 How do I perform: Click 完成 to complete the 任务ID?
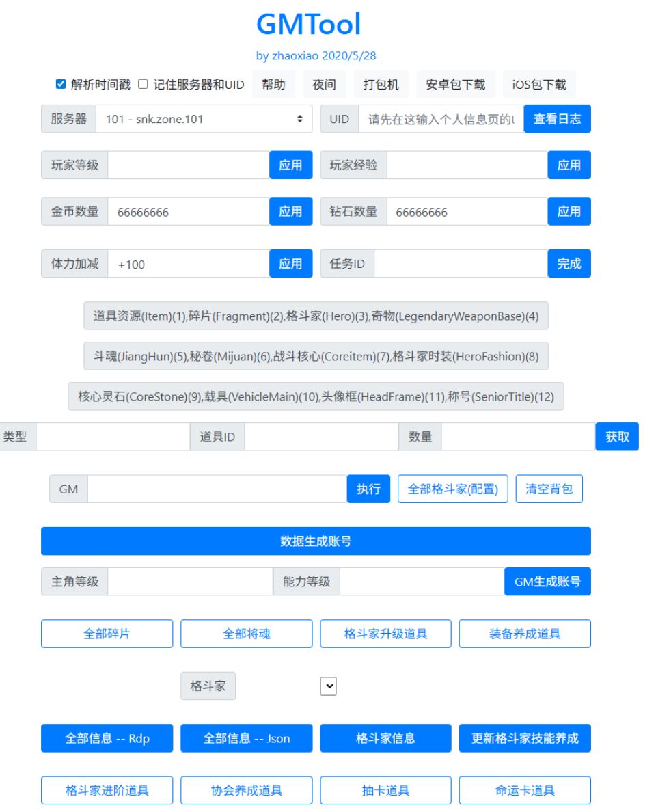(569, 263)
